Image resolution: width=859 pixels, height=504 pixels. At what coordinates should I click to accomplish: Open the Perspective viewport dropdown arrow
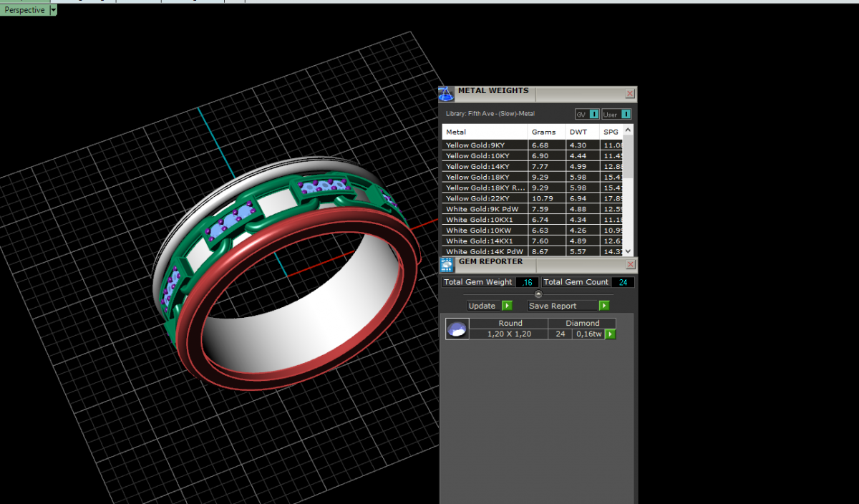(54, 10)
